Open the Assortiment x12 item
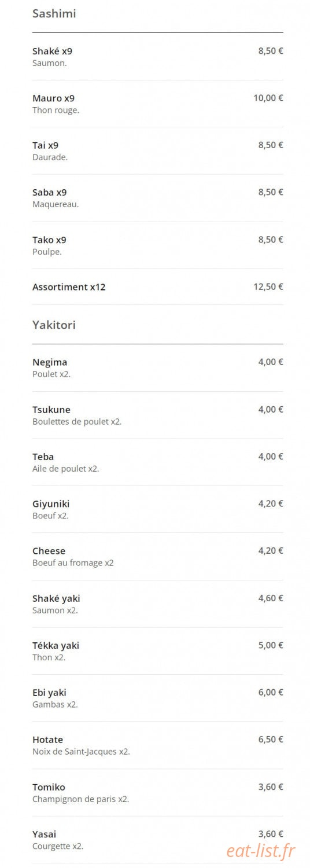310x868 pixels. (157, 286)
